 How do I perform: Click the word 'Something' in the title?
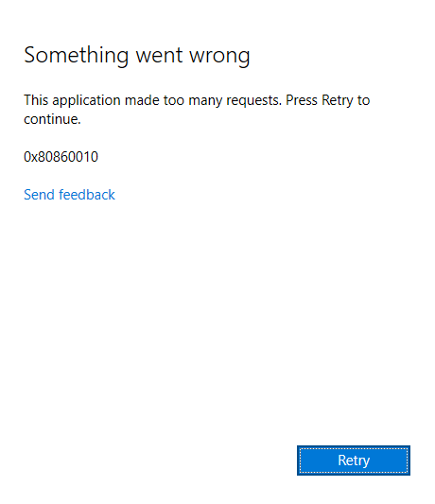(77, 56)
